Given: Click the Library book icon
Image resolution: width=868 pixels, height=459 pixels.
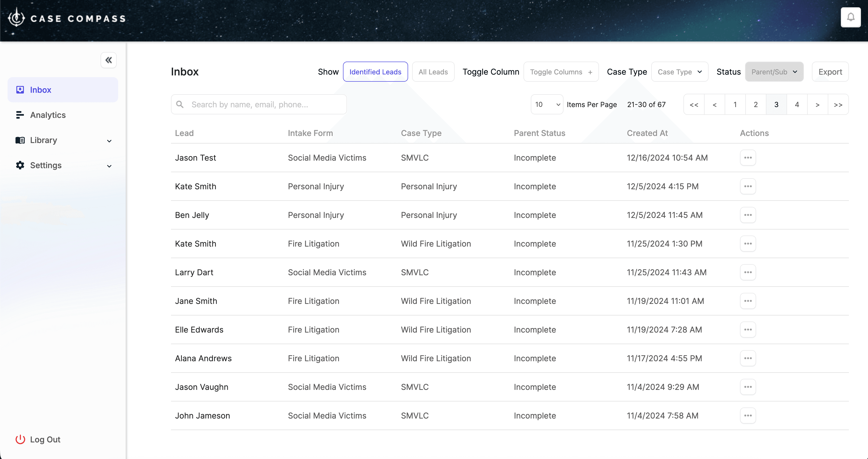Looking at the screenshot, I should pyautogui.click(x=20, y=140).
